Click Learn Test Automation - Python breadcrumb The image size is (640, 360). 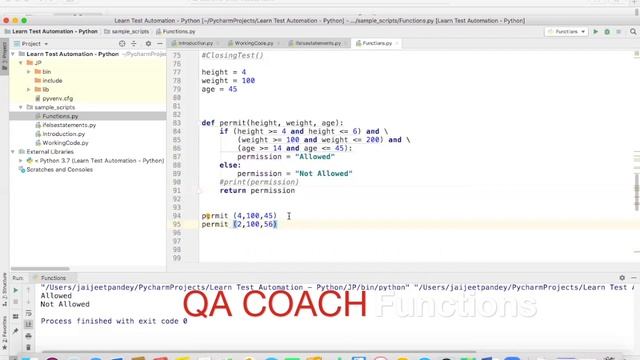[51, 31]
